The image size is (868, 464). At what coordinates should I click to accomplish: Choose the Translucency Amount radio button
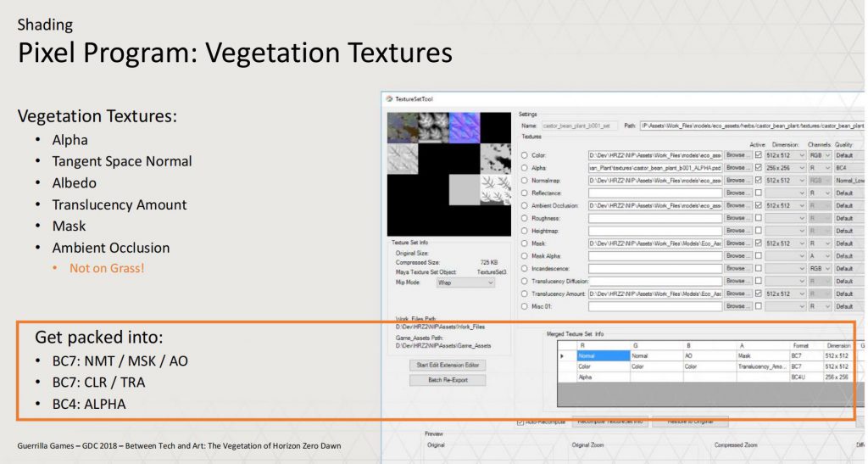click(526, 293)
